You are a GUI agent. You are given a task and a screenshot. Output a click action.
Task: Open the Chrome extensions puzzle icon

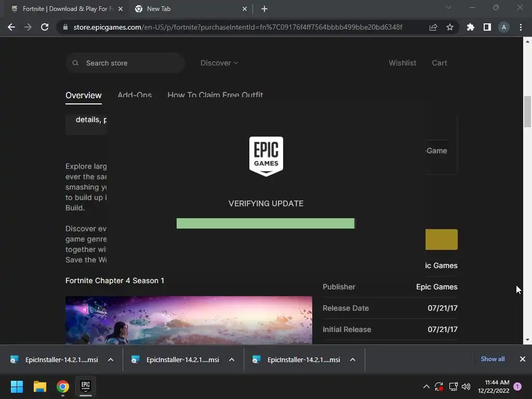471,27
